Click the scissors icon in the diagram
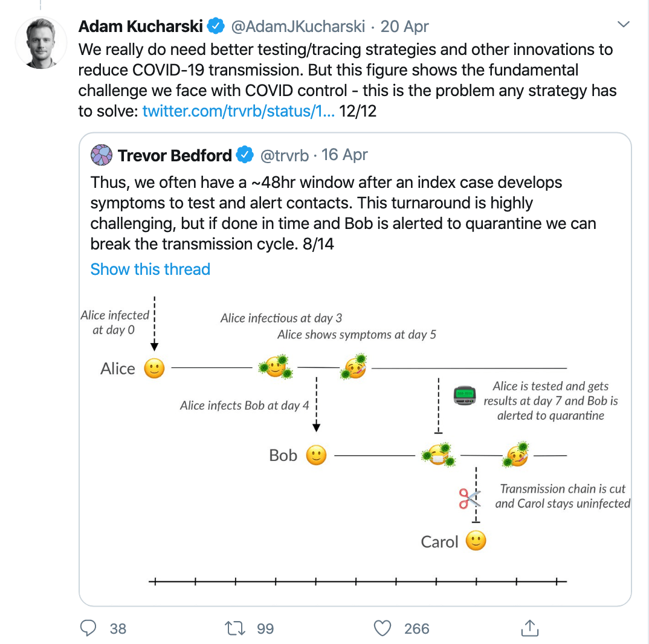 (x=468, y=498)
